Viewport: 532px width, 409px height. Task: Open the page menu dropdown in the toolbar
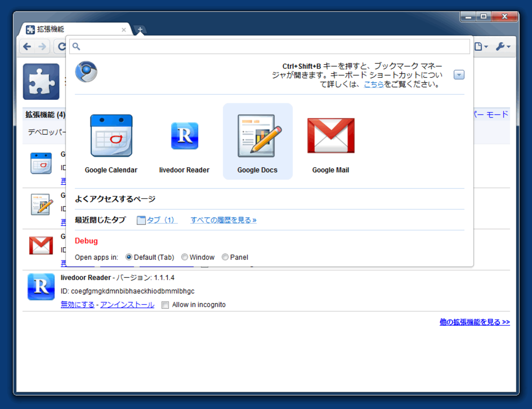481,47
